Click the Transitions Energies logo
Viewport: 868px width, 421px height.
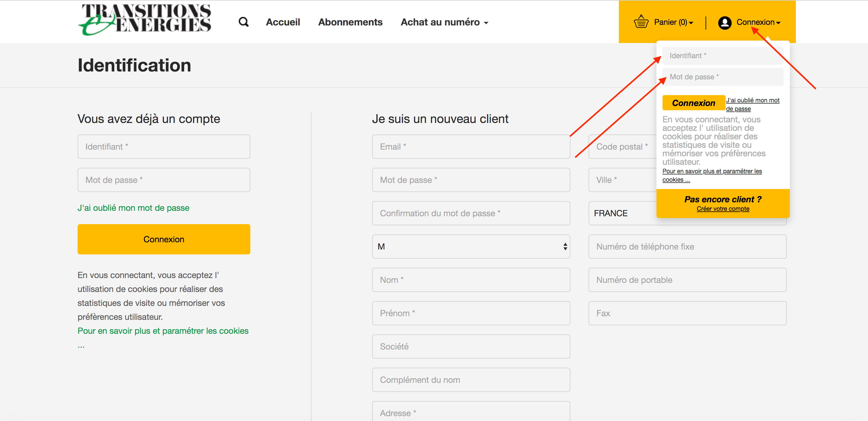click(x=145, y=19)
